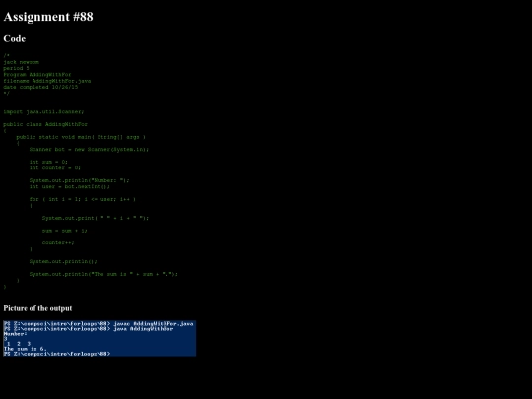Click the "1 2 3" terminal output line
This screenshot has height=399, width=532.
pos(19,344)
